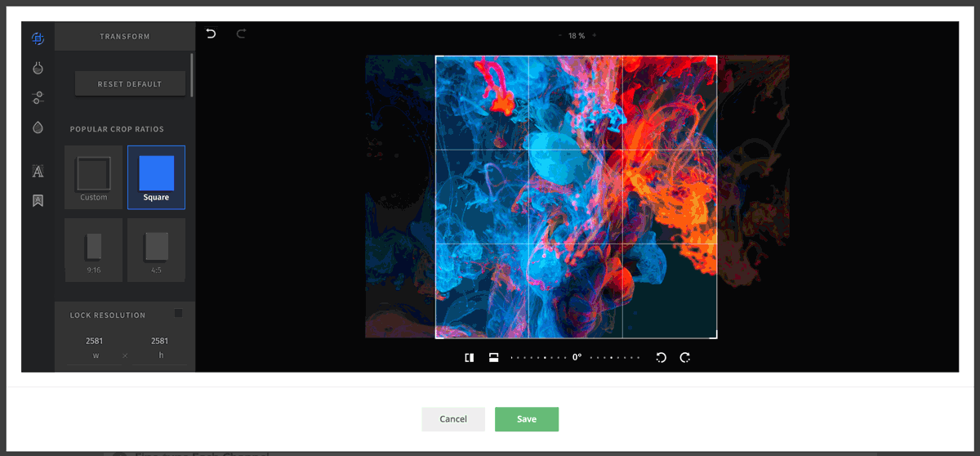Select the 4:5 crop ratio
Screen dimensions: 980x456
click(156, 249)
